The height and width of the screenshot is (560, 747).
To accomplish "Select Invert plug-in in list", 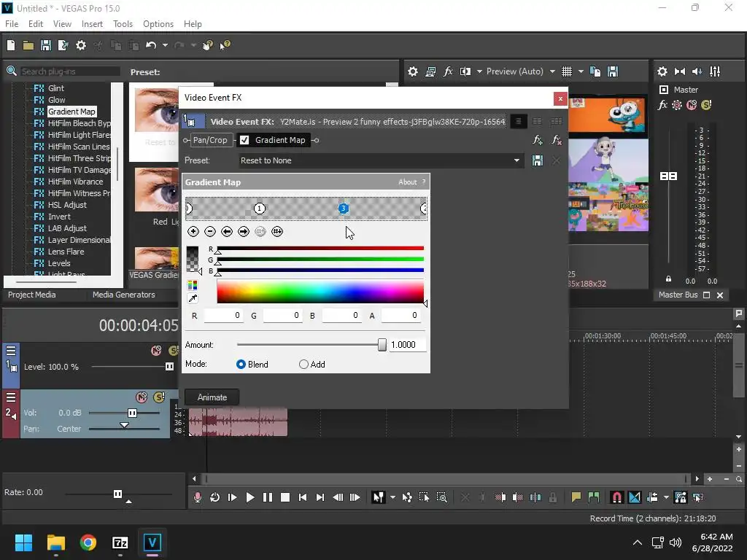I will [59, 217].
